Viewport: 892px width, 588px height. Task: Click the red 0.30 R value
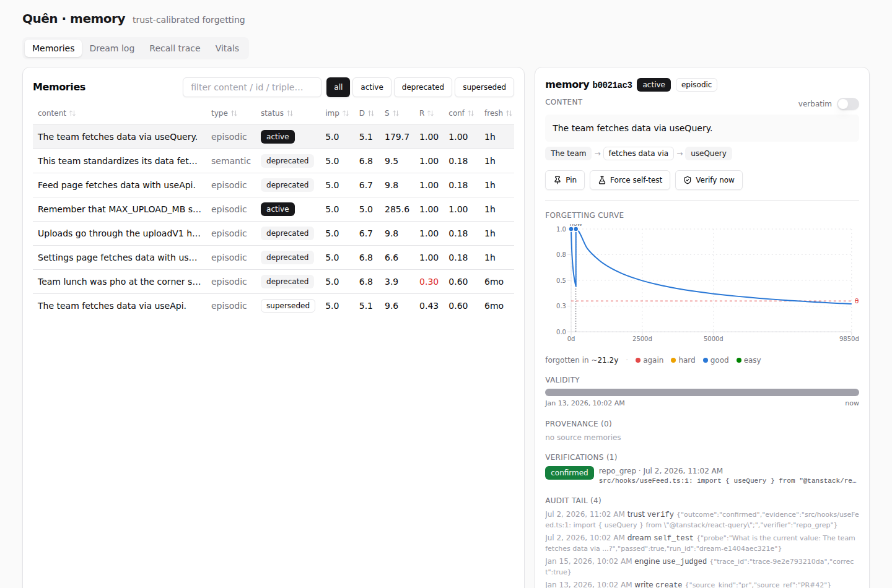[x=429, y=282]
